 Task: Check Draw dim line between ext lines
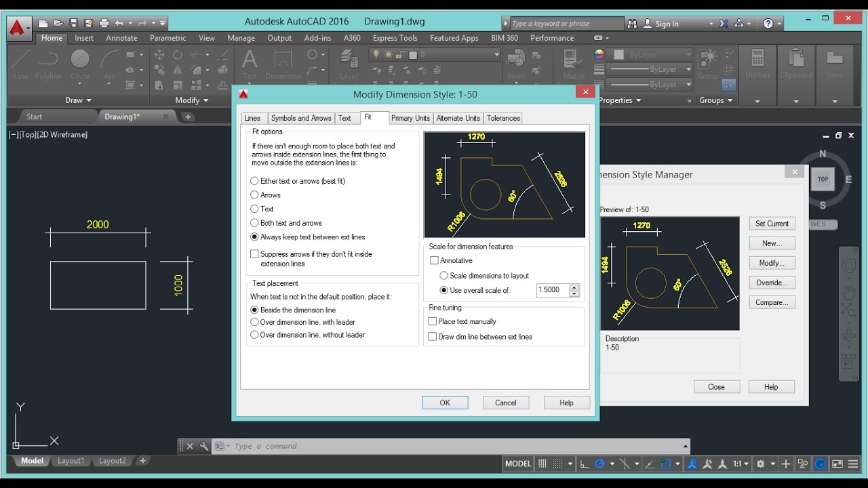[x=480, y=337]
